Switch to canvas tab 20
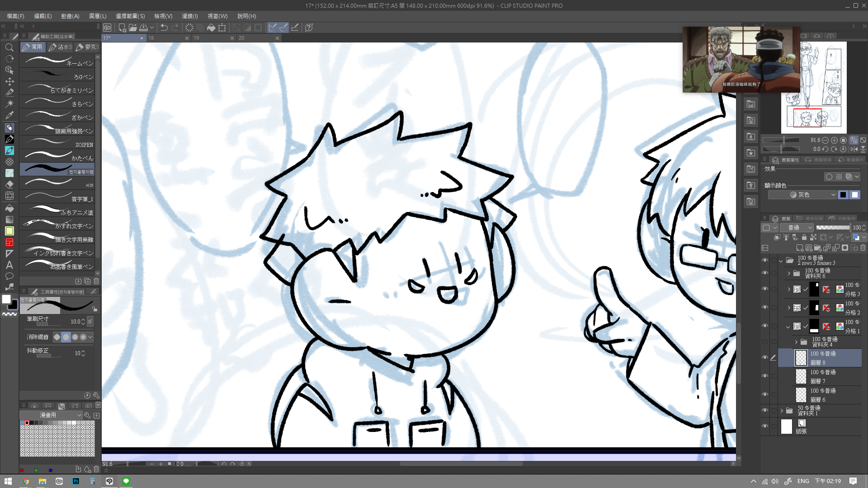 point(258,38)
